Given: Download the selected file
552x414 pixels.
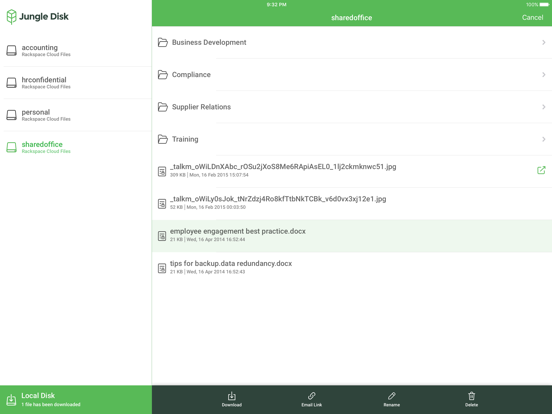Looking at the screenshot, I should point(232,399).
